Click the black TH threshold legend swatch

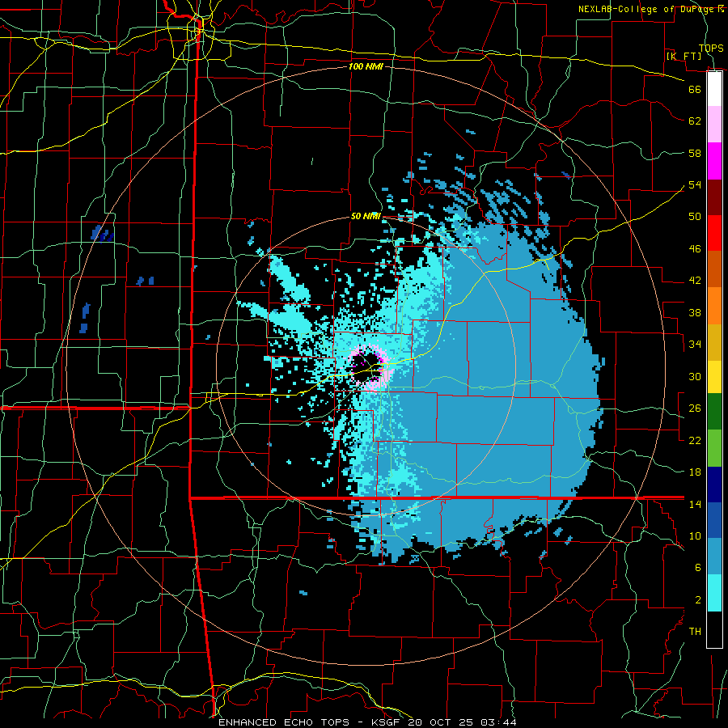click(x=714, y=629)
